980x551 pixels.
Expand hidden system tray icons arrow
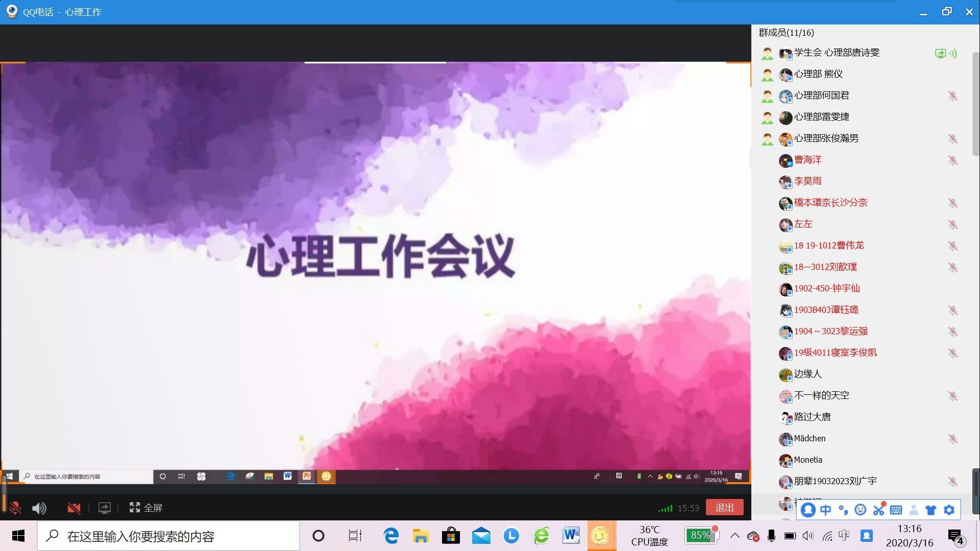click(734, 536)
